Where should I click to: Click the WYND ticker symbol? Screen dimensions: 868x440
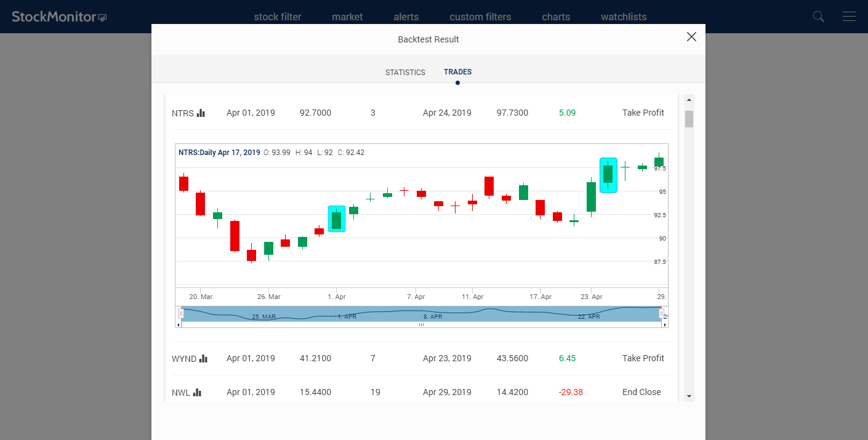click(184, 358)
